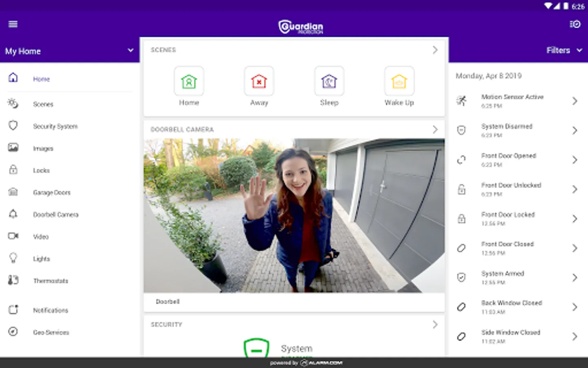
Task: Open the Images section
Action: click(43, 148)
